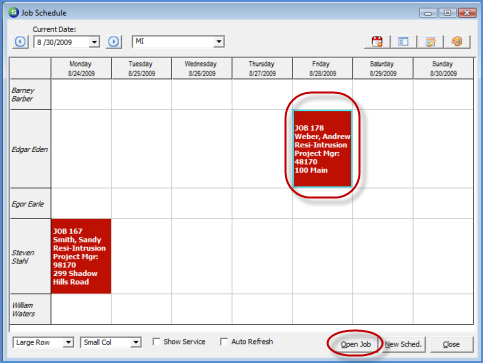Open the color palette toolbar icon
Image resolution: width=483 pixels, height=363 pixels.
click(x=457, y=42)
